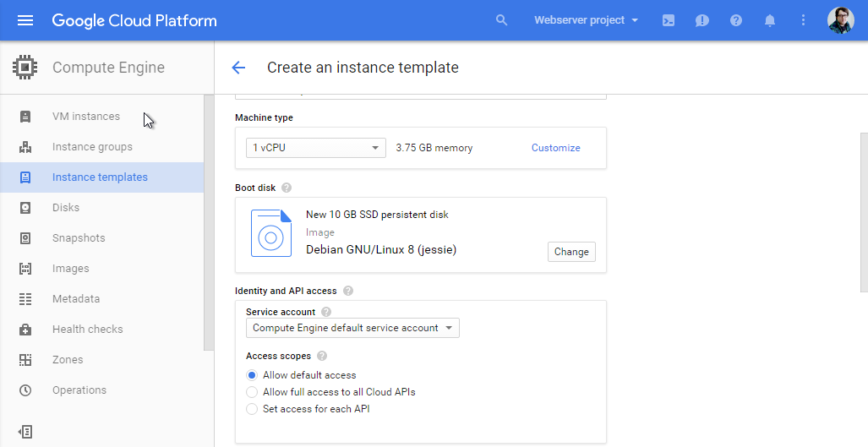Collapse the sidebar with bottom icon
The height and width of the screenshot is (447, 868).
[25, 432]
